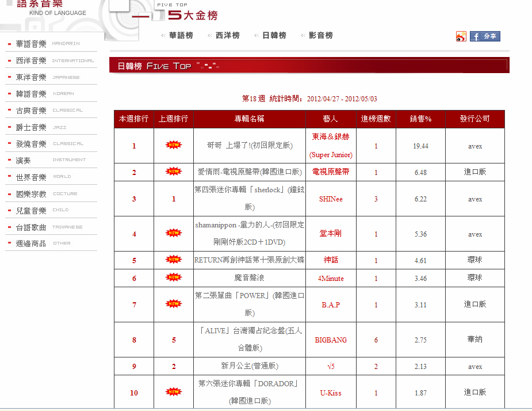Switch to the 華語榜 chart tab
This screenshot has height=411, width=532.
pyautogui.click(x=181, y=36)
